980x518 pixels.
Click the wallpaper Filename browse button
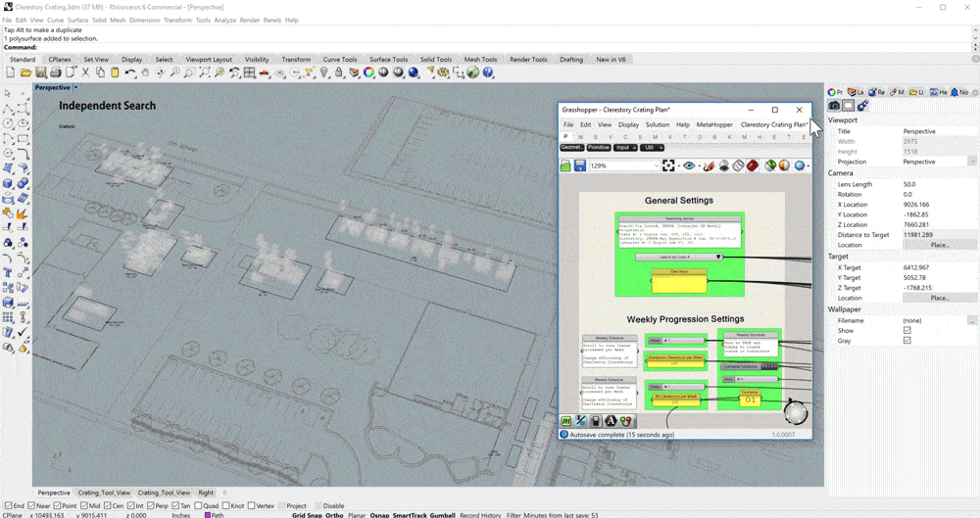click(x=972, y=320)
